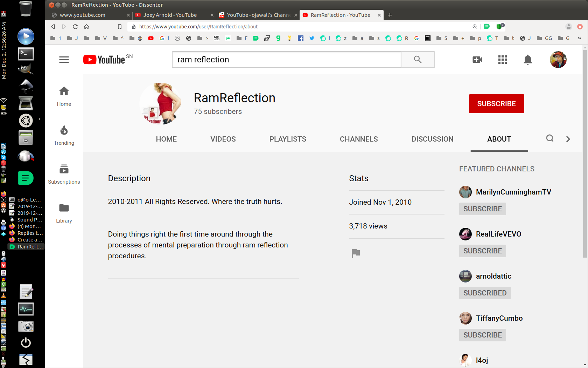Select the ABOUT tab
The height and width of the screenshot is (368, 588).
click(499, 139)
